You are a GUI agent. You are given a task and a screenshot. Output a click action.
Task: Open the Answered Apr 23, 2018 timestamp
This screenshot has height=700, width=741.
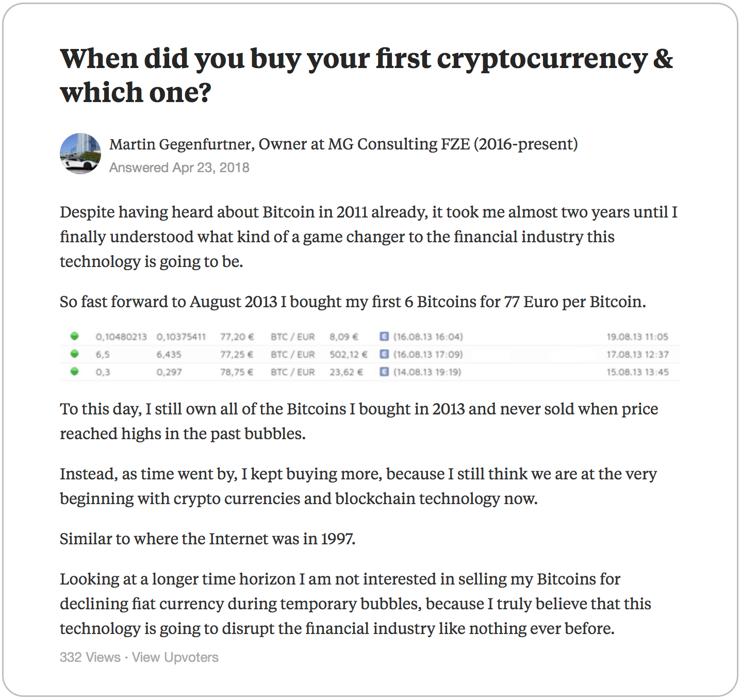click(179, 168)
